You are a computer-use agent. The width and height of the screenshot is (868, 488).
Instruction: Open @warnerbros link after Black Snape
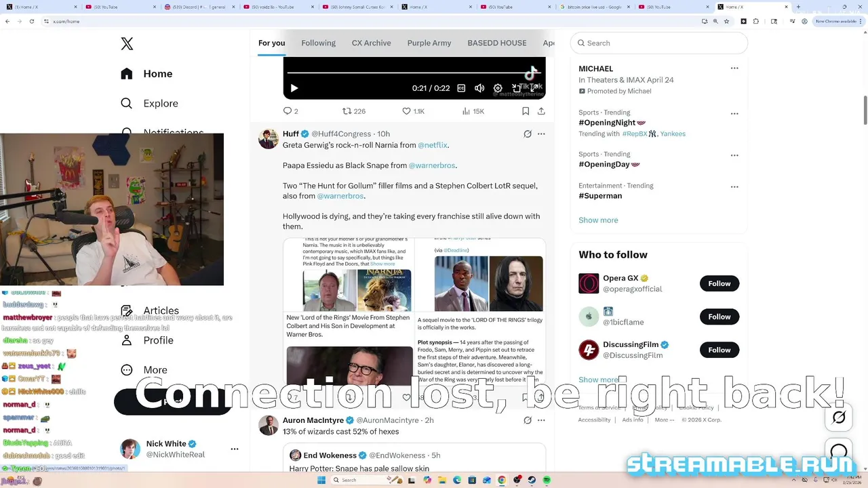pos(431,165)
